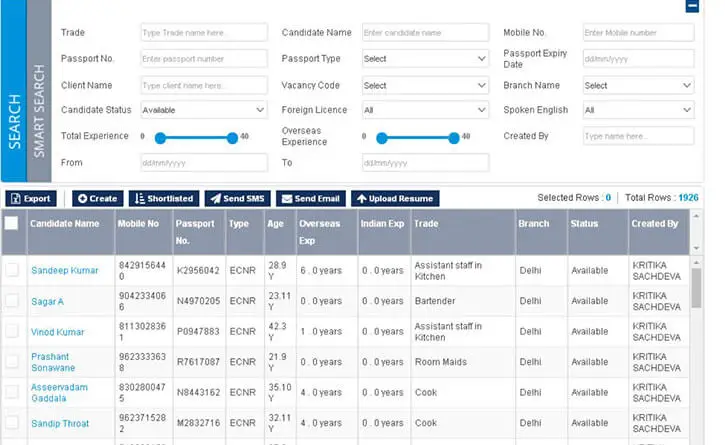Sort table by the Age column header

[x=275, y=224]
